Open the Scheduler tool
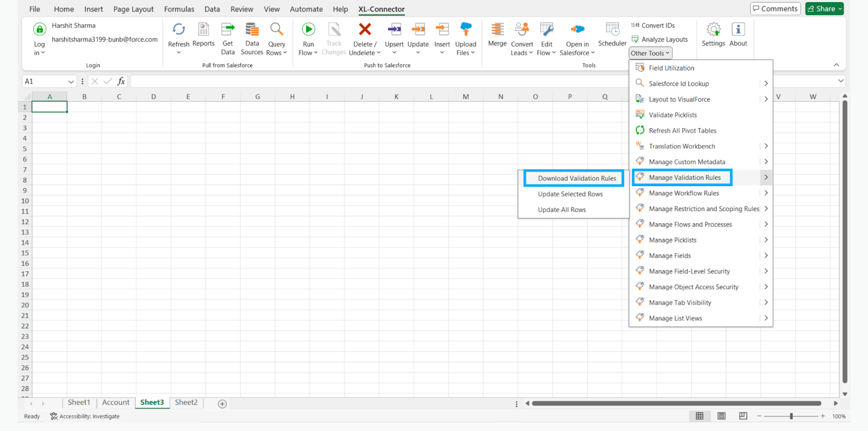 [x=612, y=35]
